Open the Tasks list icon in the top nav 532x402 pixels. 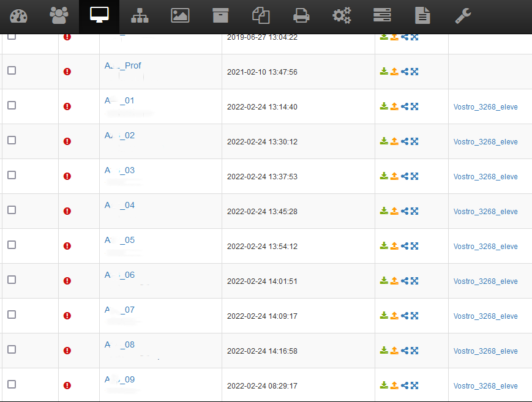382,15
